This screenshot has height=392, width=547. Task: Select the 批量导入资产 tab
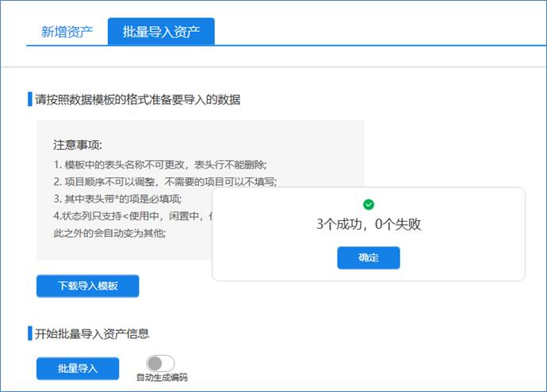click(x=161, y=32)
